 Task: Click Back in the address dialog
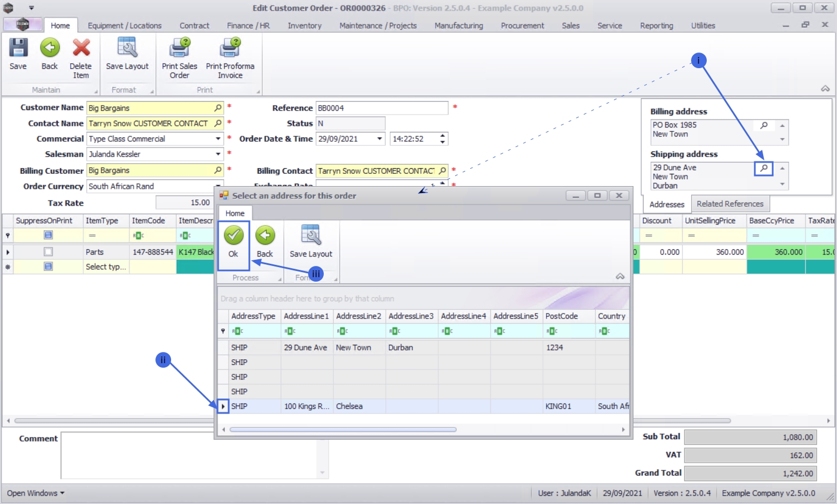pyautogui.click(x=265, y=242)
